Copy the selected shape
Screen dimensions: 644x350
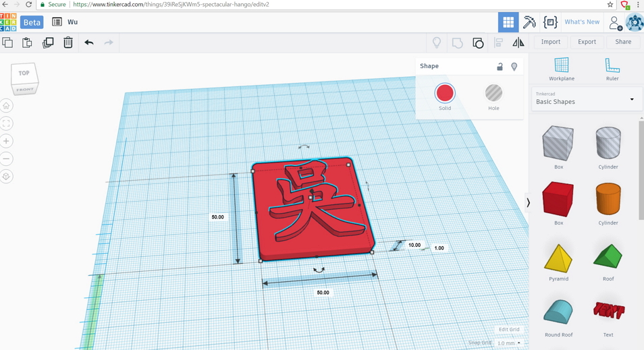point(7,42)
